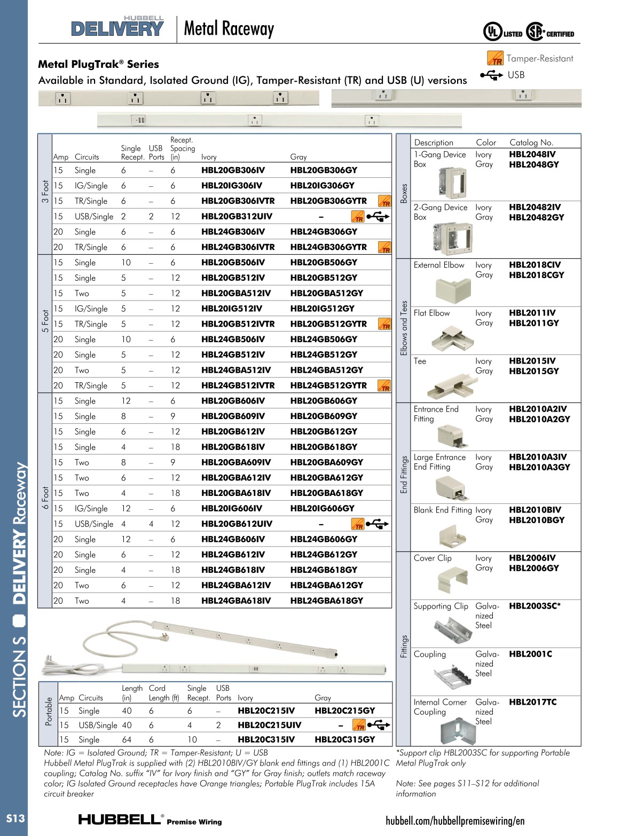This screenshot has width=644, height=836.
Task: Select the Tamper-Resistant TR legend icon
Action: point(496,59)
